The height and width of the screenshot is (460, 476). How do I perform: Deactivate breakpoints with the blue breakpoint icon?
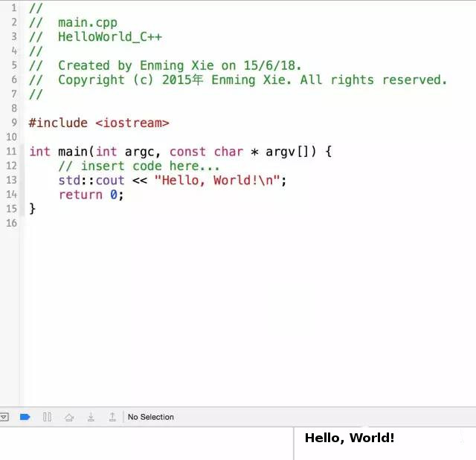point(25,417)
